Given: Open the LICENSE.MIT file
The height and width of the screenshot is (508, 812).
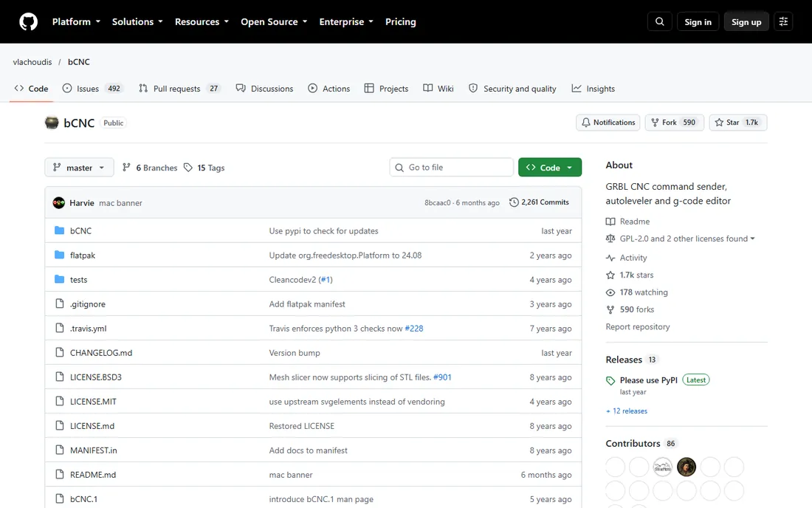Looking at the screenshot, I should [93, 402].
